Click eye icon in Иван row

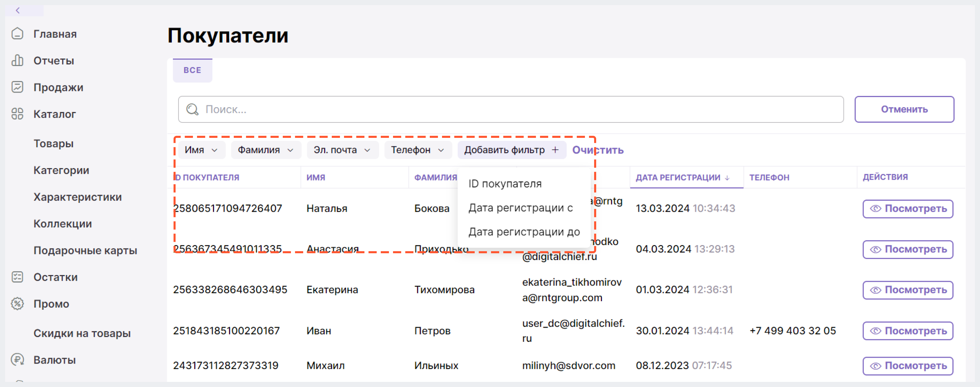pyautogui.click(x=876, y=331)
